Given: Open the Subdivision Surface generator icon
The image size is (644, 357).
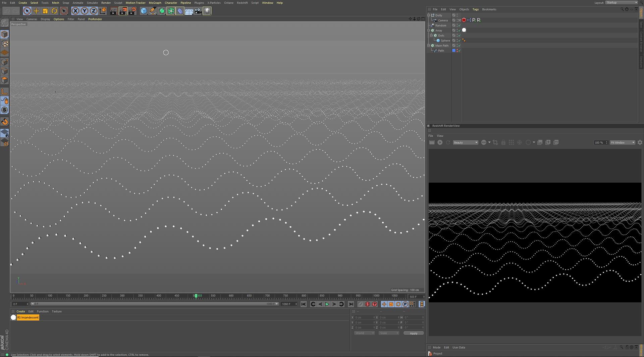Looking at the screenshot, I should click(162, 11).
